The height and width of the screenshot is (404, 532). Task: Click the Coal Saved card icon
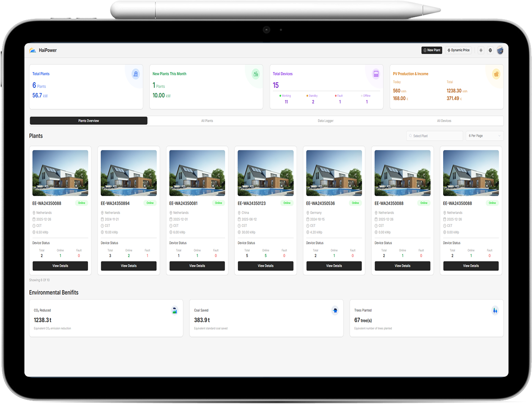coord(335,310)
